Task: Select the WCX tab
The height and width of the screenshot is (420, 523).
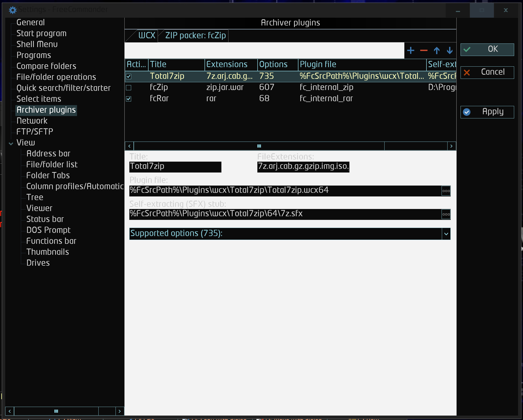Action: click(x=146, y=35)
